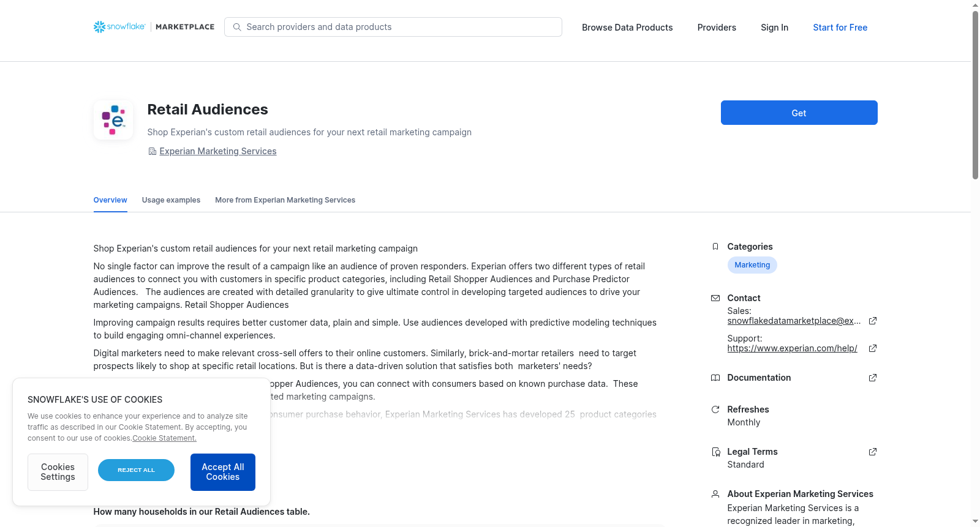
Task: Reject all cookies
Action: click(x=136, y=470)
